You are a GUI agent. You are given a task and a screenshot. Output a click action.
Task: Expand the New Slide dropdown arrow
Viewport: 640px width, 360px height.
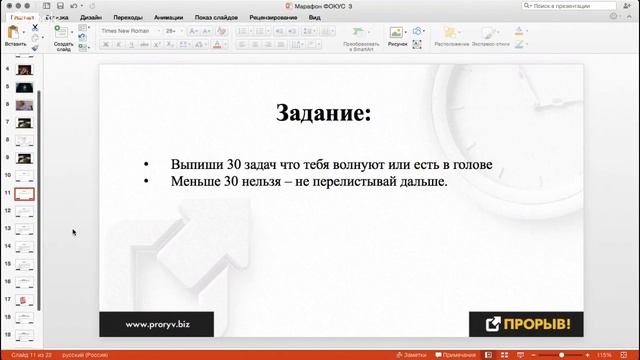tap(72, 32)
